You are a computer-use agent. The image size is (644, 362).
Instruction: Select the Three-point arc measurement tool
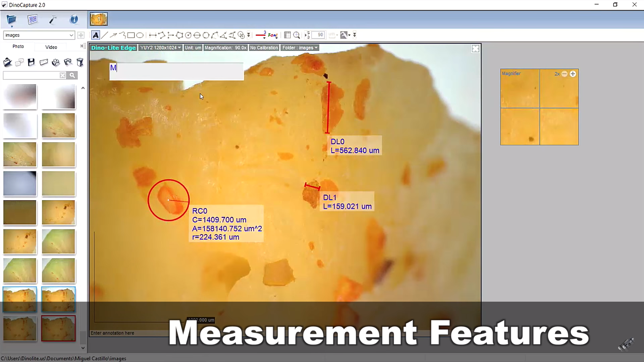pos(215,35)
